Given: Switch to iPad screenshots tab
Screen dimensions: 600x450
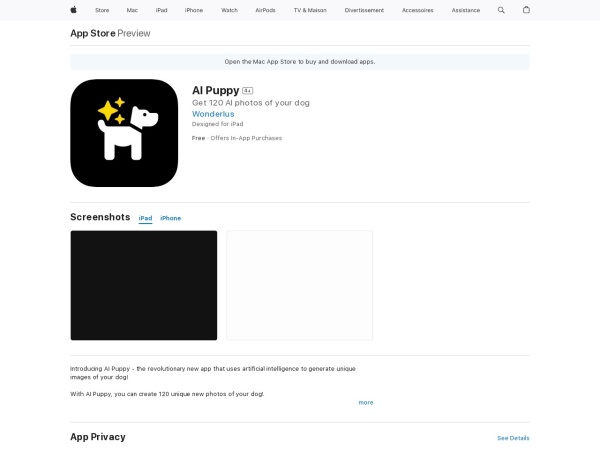Looking at the screenshot, I should (x=145, y=218).
